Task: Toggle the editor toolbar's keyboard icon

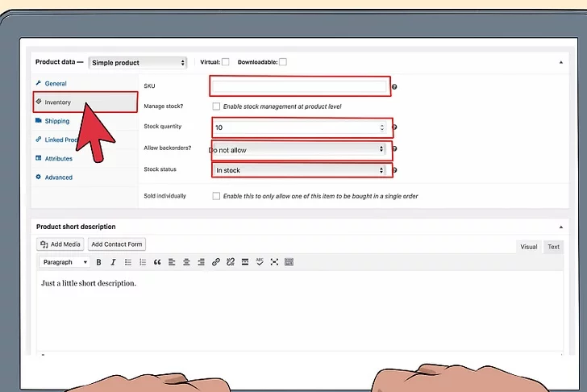Action: tap(289, 262)
